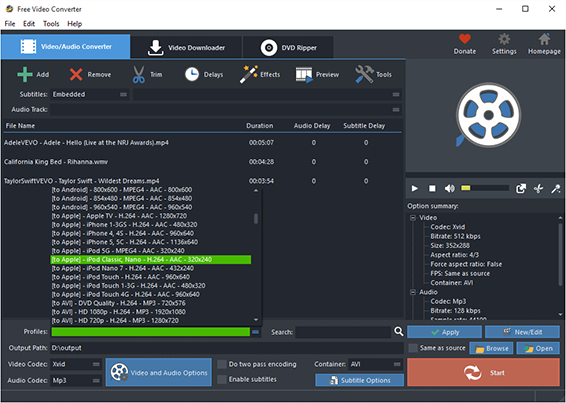Enable Do two pass encoding

222,364
